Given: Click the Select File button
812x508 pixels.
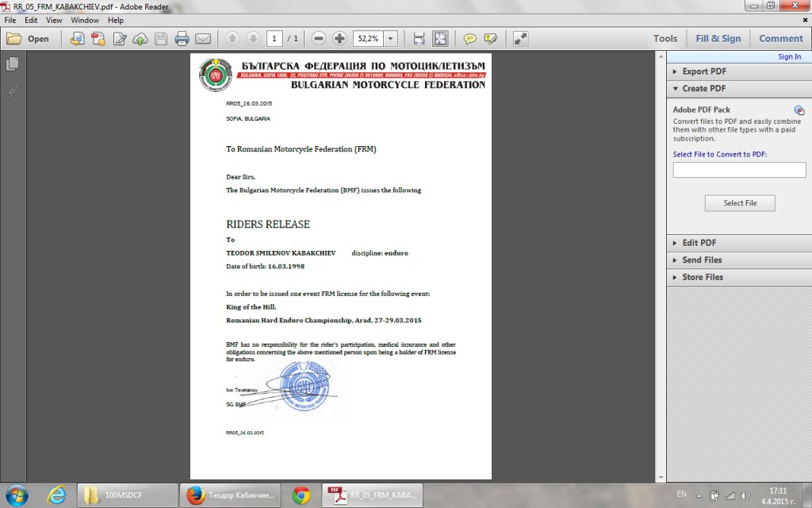Looking at the screenshot, I should [740, 203].
